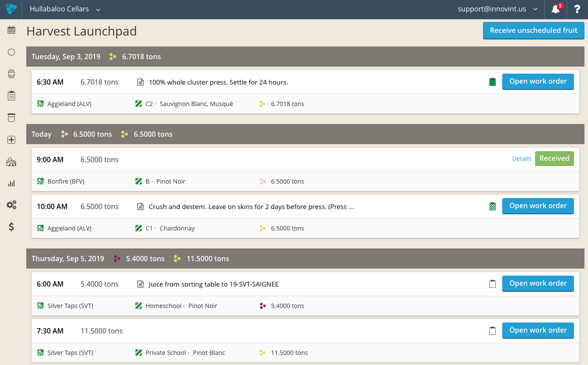Click the striped clipboard icon on 10:00 AM row
Screen dimensions: 588x365
[493, 206]
